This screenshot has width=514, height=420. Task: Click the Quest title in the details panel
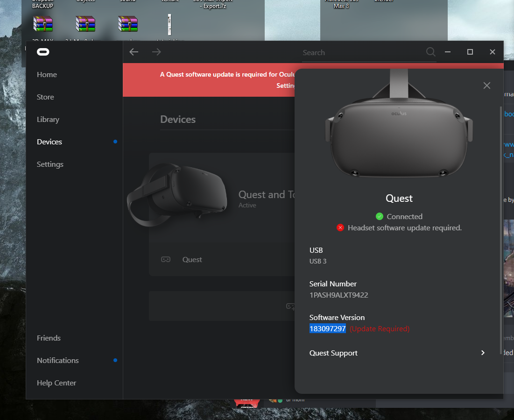399,198
